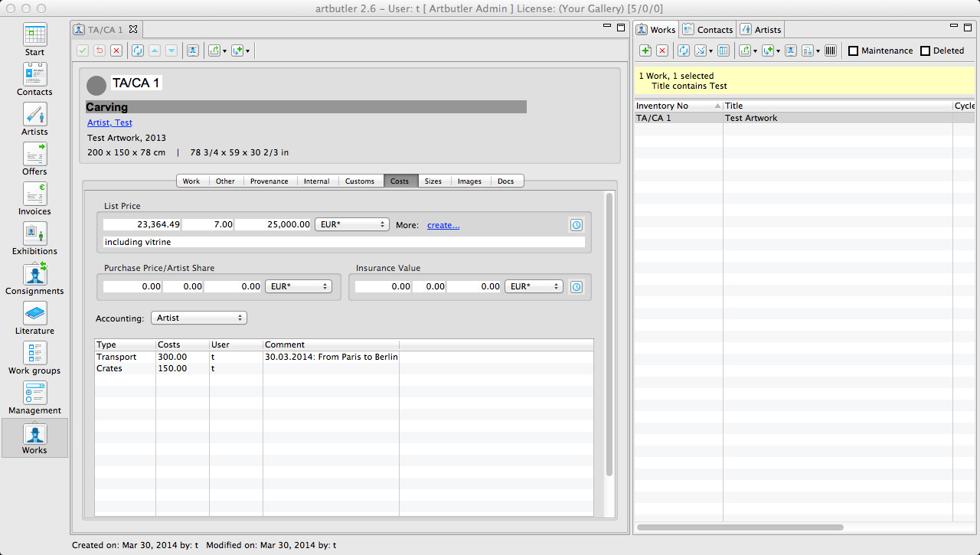Open the Work groups module in sidebar

(x=34, y=358)
